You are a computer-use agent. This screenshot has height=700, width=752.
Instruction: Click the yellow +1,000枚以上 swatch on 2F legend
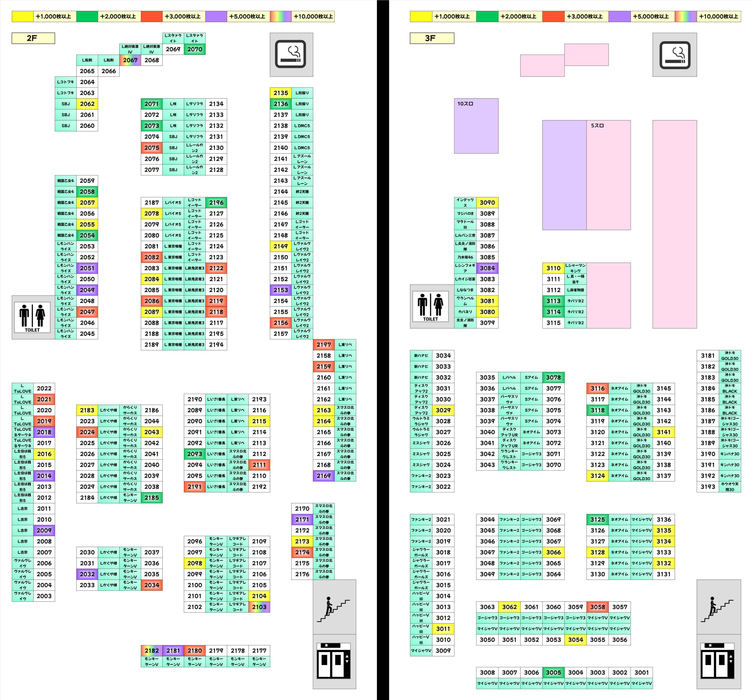coord(22,16)
